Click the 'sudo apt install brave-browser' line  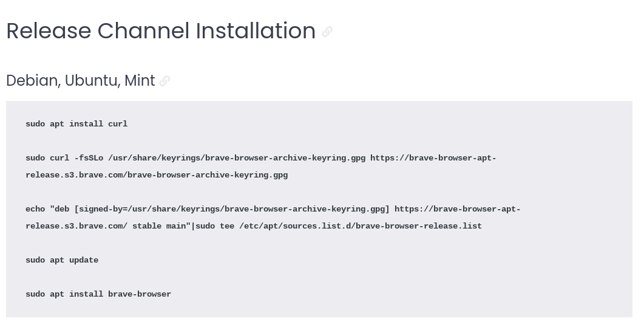point(98,294)
